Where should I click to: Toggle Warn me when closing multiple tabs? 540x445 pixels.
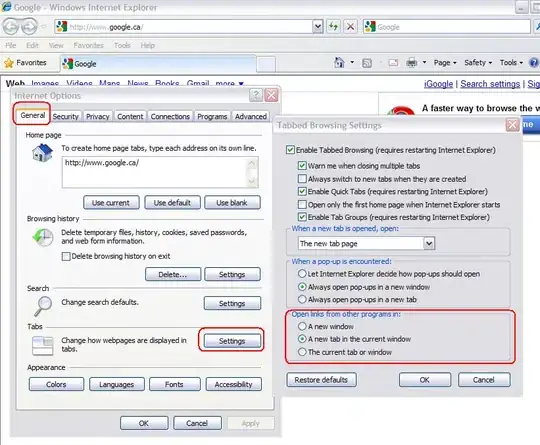pyautogui.click(x=302, y=166)
